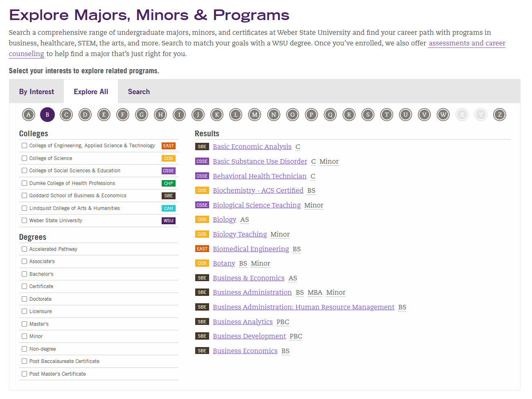Open Basic Substance Use Disorder program

pyautogui.click(x=260, y=161)
